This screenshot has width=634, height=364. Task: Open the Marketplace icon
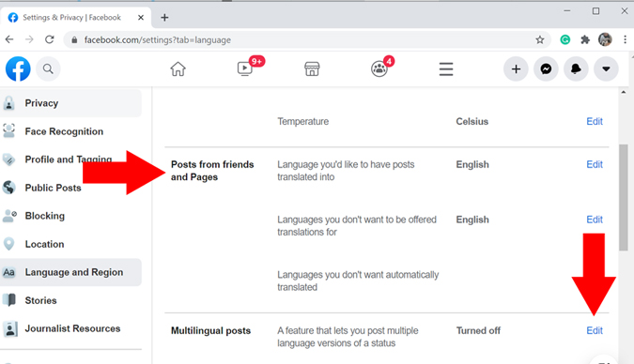312,68
